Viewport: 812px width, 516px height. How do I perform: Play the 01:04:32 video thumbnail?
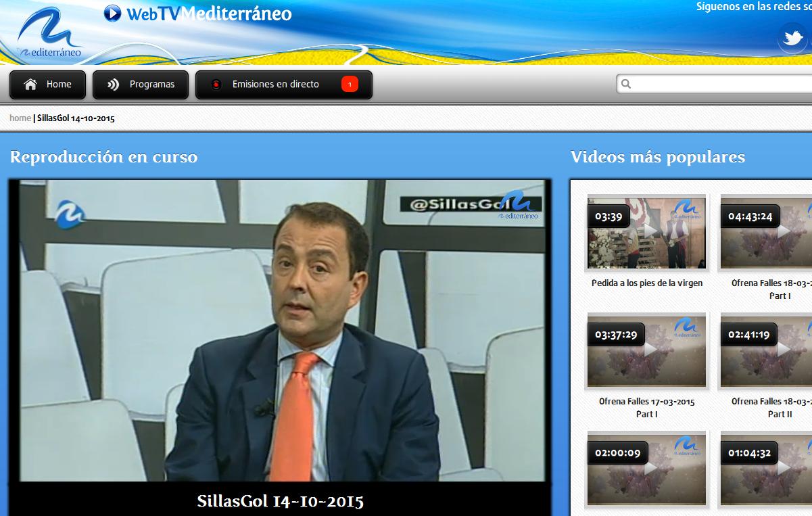coord(766,469)
